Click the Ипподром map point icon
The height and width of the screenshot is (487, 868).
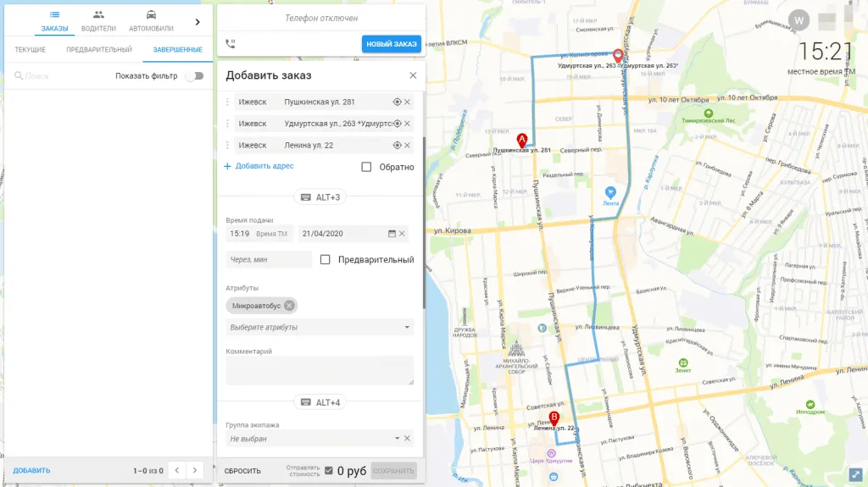point(810,405)
